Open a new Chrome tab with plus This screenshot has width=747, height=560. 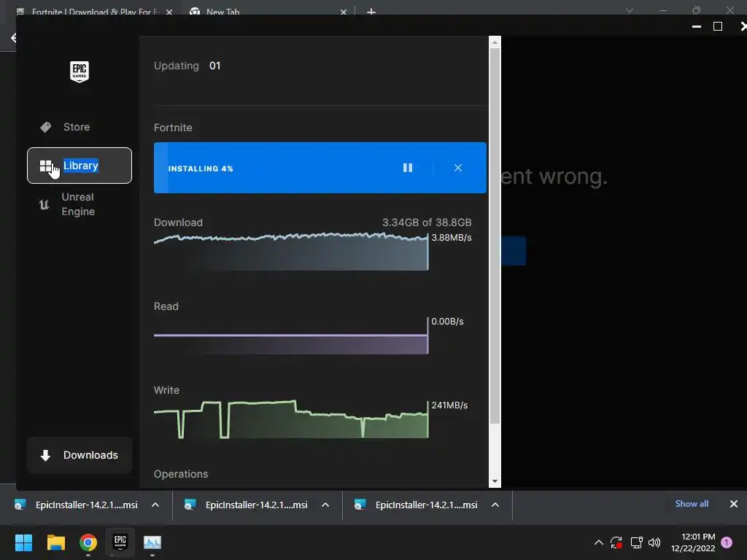tap(371, 12)
